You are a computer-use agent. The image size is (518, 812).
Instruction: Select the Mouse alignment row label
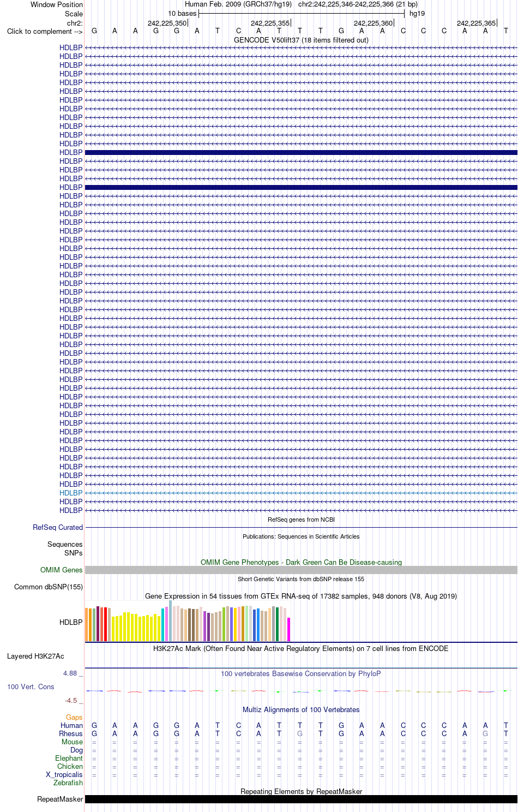click(72, 742)
